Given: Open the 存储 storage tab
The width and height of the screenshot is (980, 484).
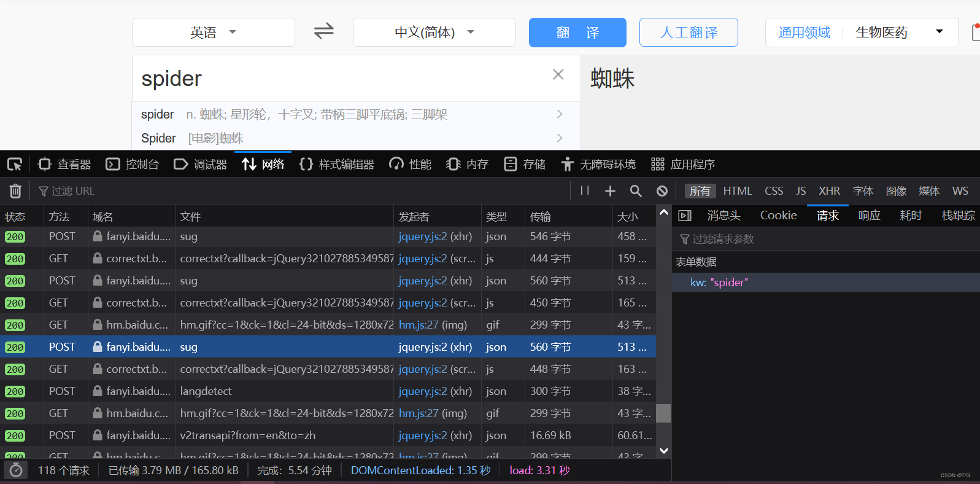Looking at the screenshot, I should click(525, 164).
